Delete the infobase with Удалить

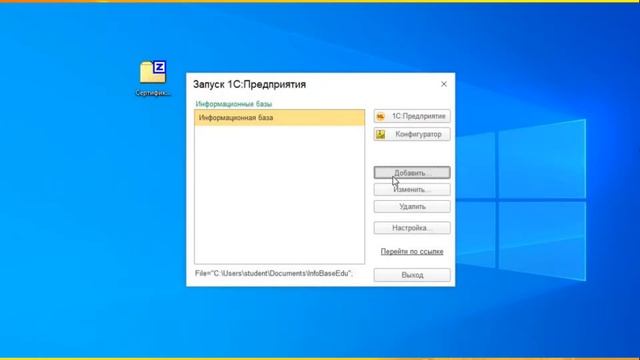(x=412, y=207)
